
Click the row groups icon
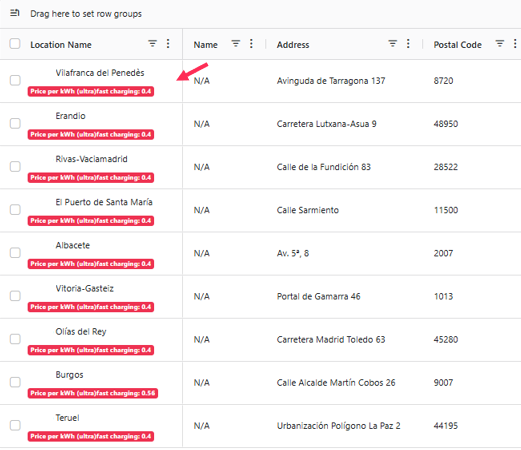click(x=15, y=13)
